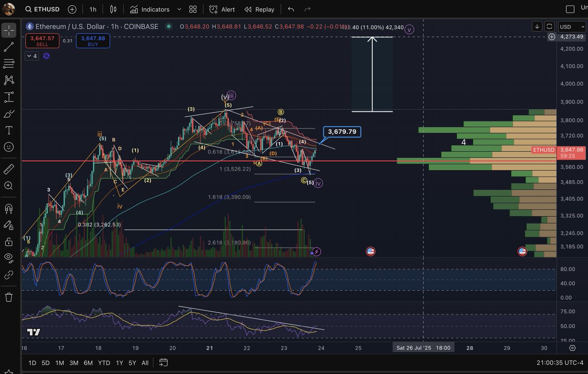Set range to YTD

[104, 363]
